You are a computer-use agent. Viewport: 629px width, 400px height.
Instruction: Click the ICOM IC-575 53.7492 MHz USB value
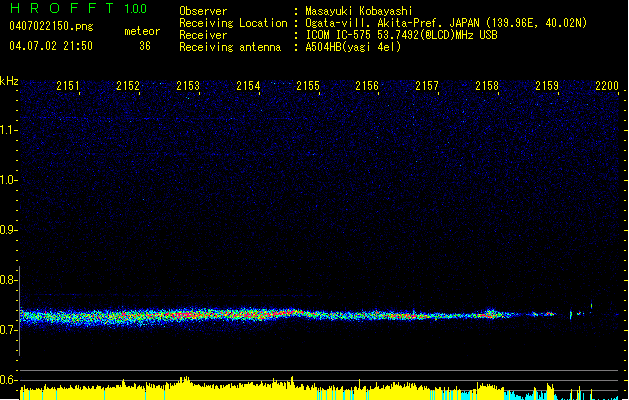401,35
